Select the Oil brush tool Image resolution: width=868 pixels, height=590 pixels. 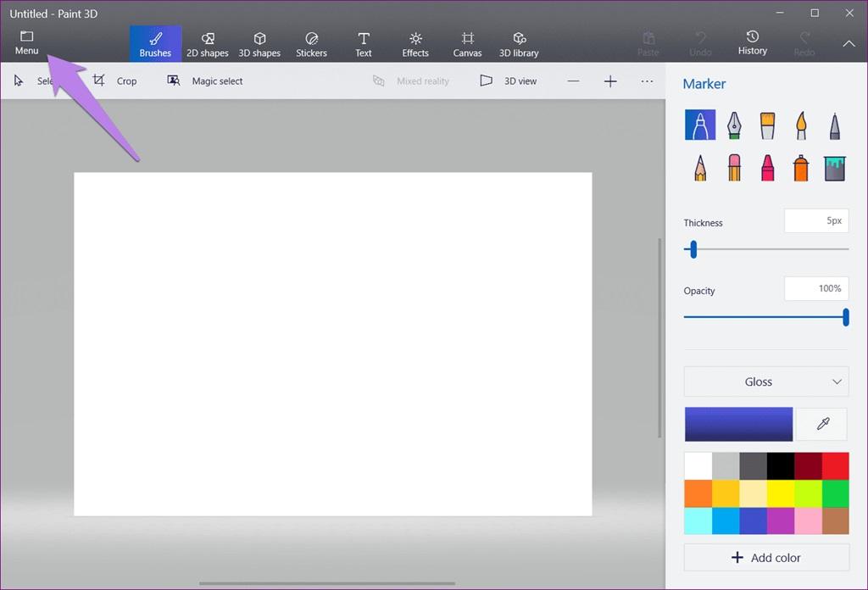click(767, 125)
